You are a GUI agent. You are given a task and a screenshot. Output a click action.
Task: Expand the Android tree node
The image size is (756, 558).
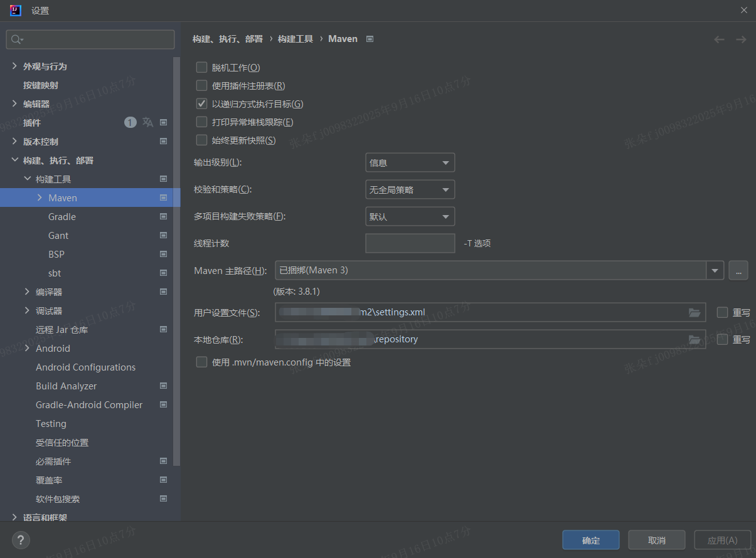pyautogui.click(x=27, y=348)
